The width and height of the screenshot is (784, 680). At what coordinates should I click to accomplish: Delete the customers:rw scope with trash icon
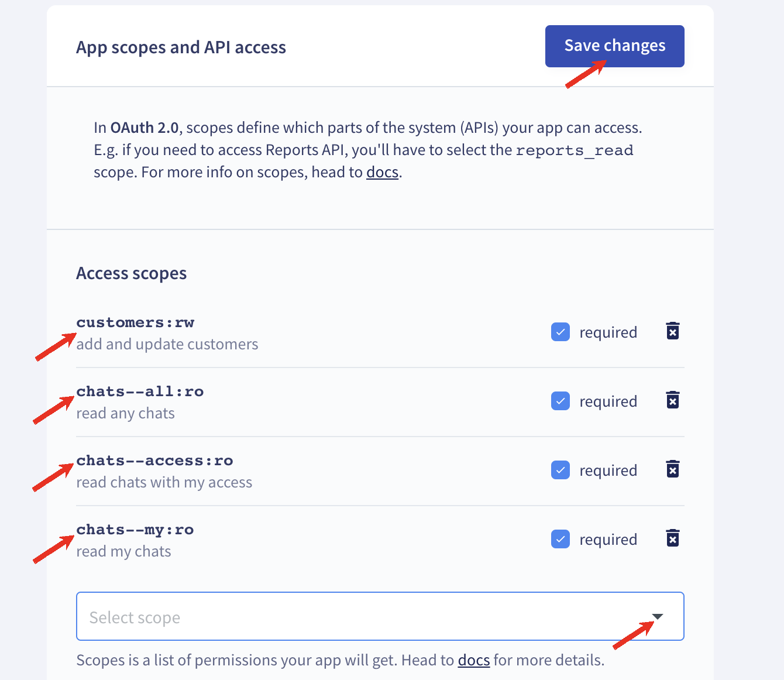click(673, 331)
